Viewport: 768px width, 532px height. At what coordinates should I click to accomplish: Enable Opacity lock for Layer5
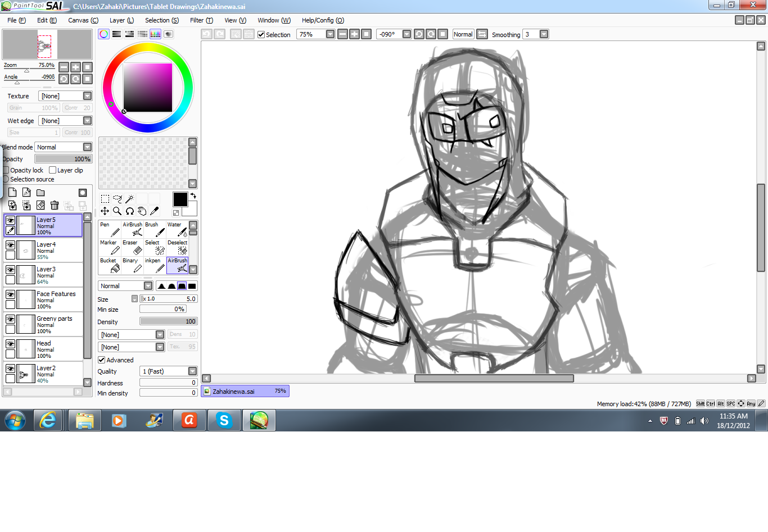tap(6, 170)
